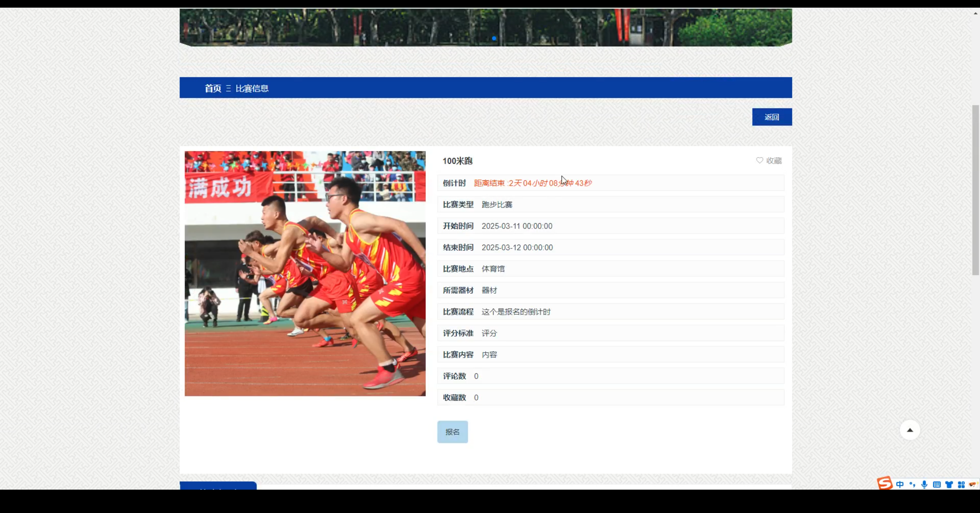Click the 返回 back button

[772, 117]
